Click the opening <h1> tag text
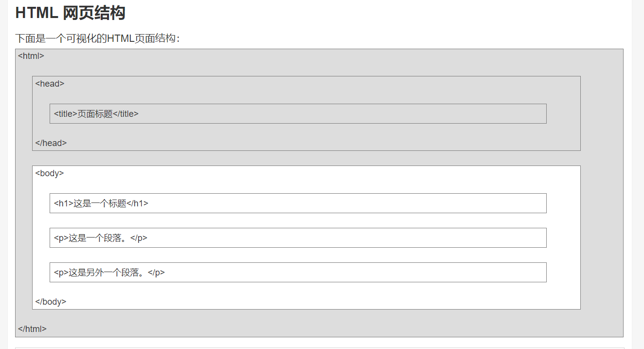The height and width of the screenshot is (349, 644). pos(64,203)
